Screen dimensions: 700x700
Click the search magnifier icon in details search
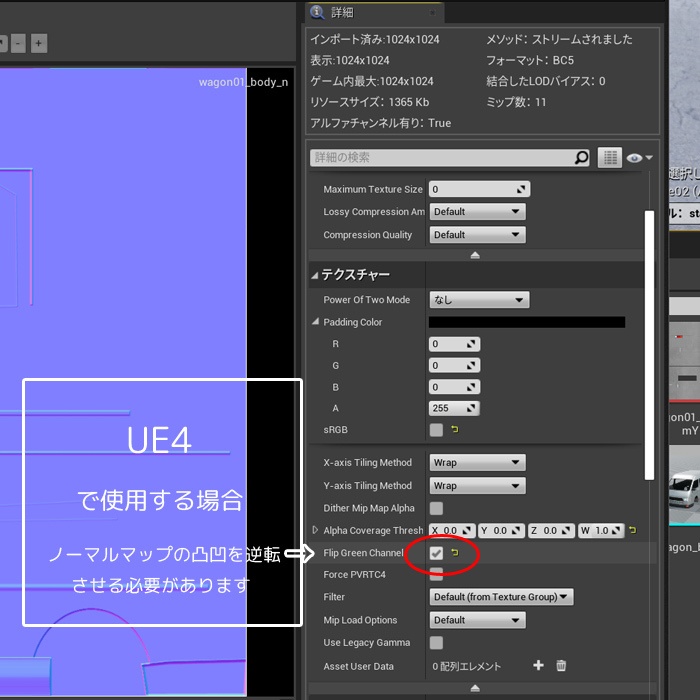[x=581, y=158]
